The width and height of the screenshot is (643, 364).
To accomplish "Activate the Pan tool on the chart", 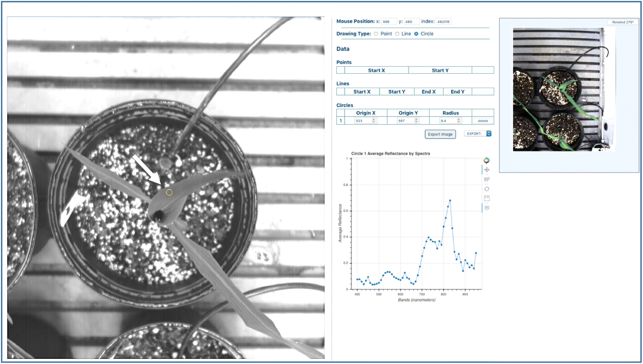I will point(487,170).
